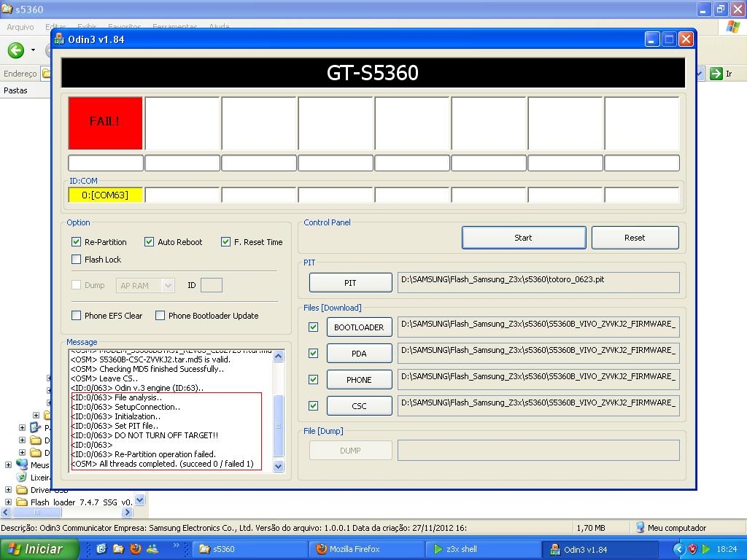Show hidden tray icons with round arrow
747x560 pixels.
pos(679,549)
